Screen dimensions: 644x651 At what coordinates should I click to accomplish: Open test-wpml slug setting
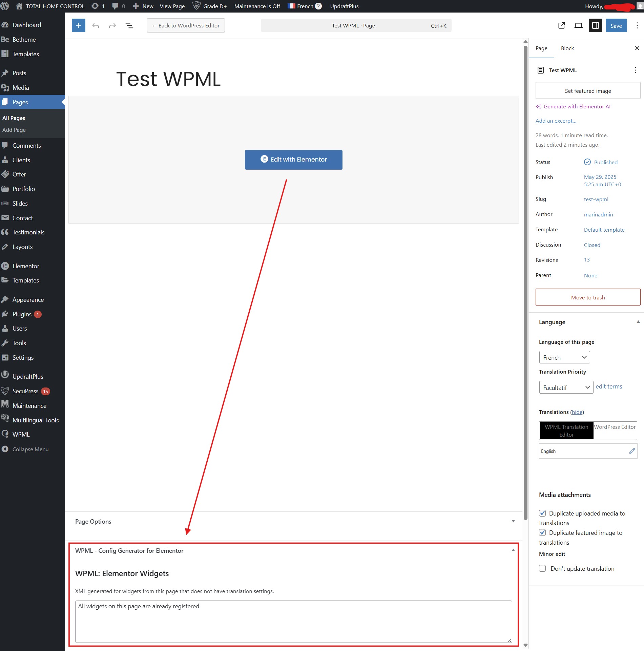click(596, 199)
